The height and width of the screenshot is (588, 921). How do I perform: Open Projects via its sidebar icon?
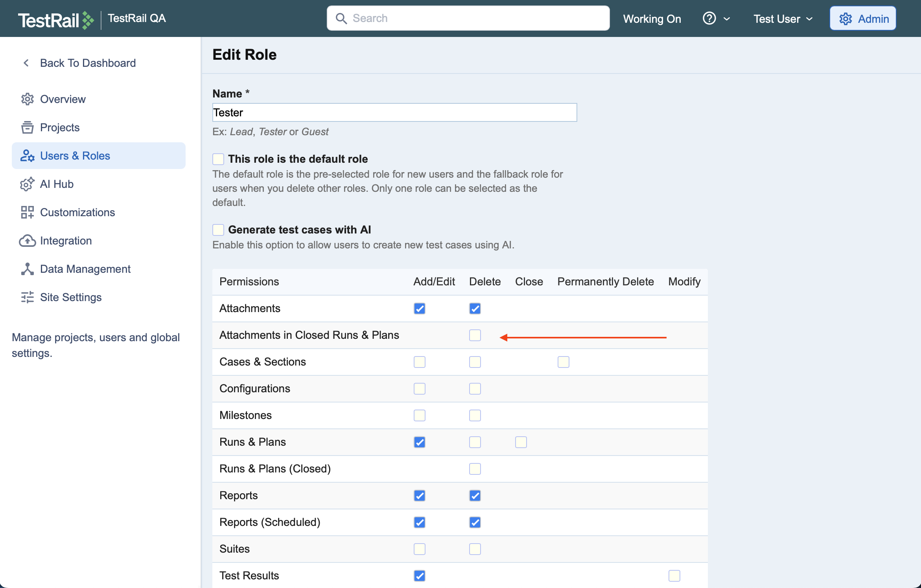tap(27, 127)
